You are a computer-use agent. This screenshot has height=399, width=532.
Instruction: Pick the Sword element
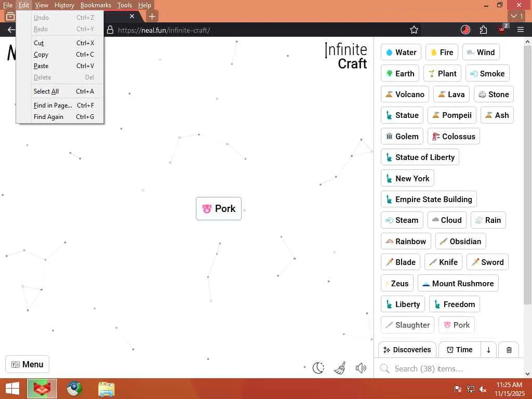pyautogui.click(x=487, y=262)
